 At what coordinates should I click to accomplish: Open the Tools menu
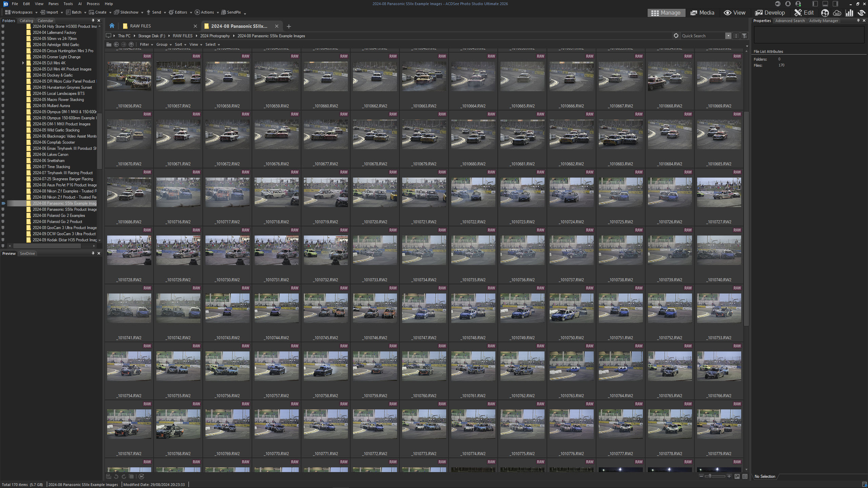(68, 4)
